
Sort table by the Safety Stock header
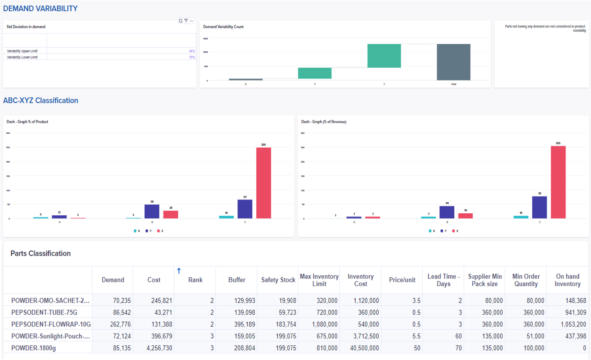pos(278,280)
